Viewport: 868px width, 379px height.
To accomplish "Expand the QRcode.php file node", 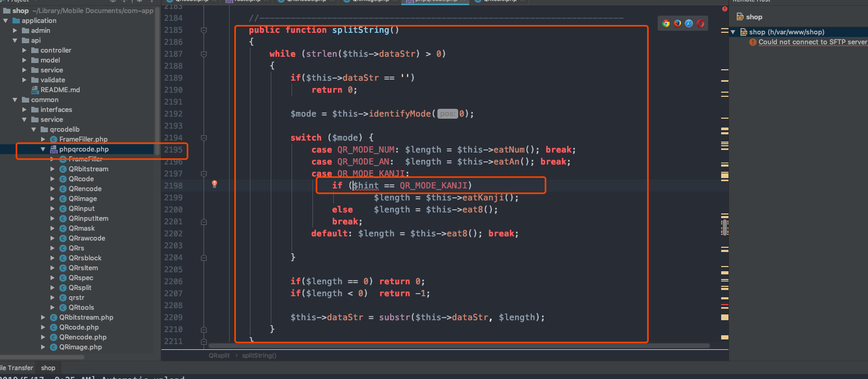I will pos(43,327).
